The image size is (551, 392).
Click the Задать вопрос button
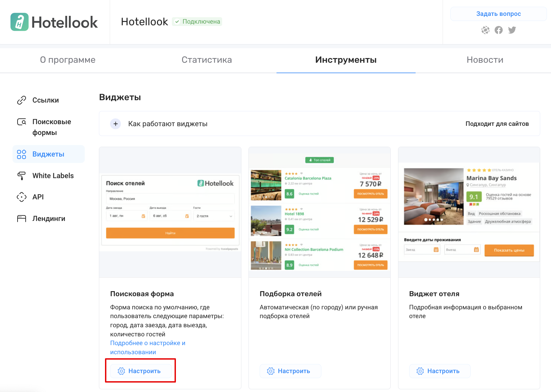pos(498,14)
